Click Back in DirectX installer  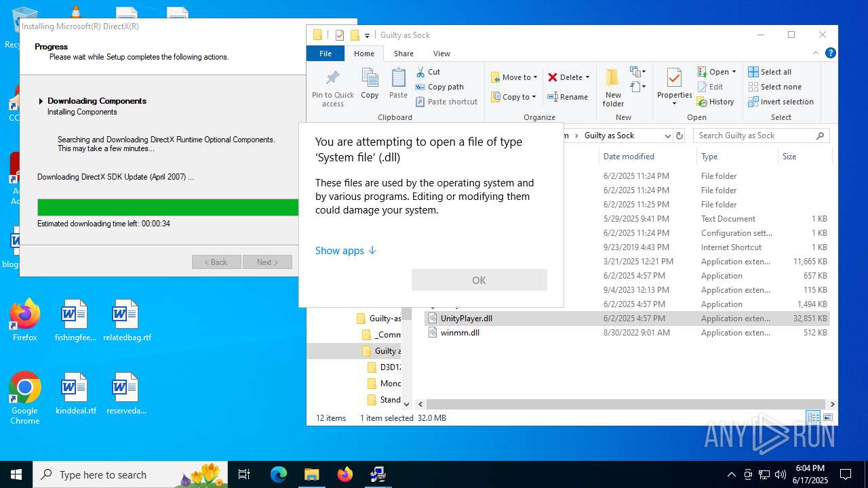pyautogui.click(x=216, y=262)
